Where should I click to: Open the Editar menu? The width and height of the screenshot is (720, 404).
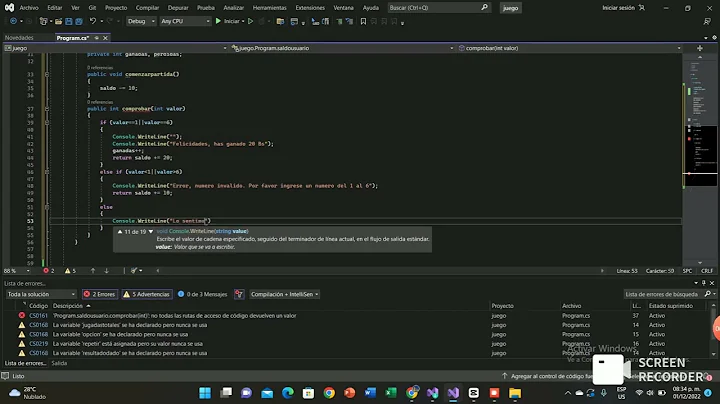55,8
